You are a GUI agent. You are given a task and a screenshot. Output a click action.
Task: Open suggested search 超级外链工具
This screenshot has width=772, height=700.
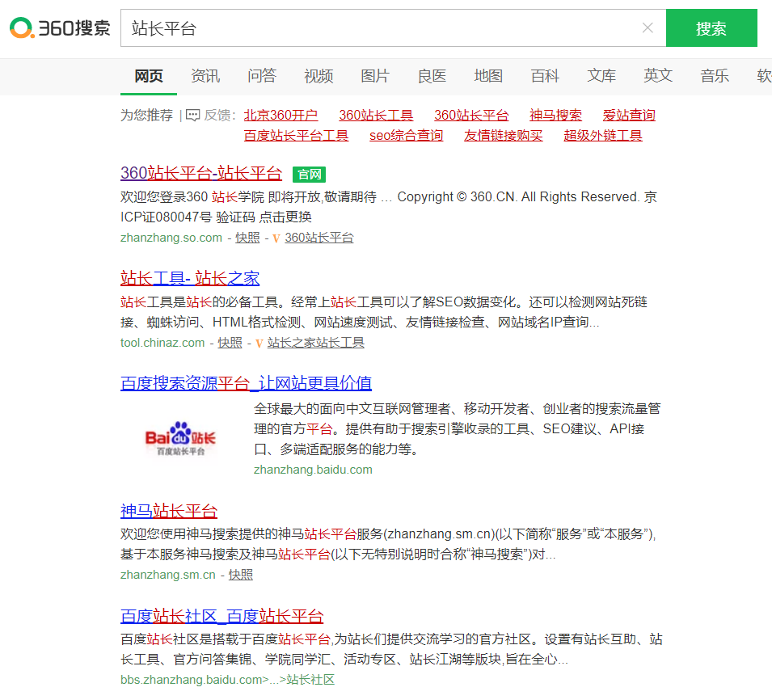(602, 135)
